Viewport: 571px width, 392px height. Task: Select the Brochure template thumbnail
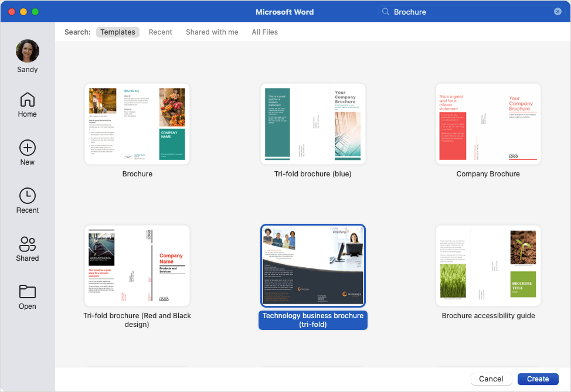(137, 124)
